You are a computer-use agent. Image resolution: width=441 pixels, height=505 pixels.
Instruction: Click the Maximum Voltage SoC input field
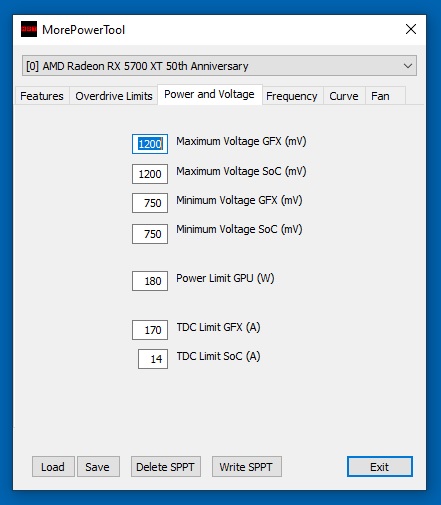tap(150, 174)
